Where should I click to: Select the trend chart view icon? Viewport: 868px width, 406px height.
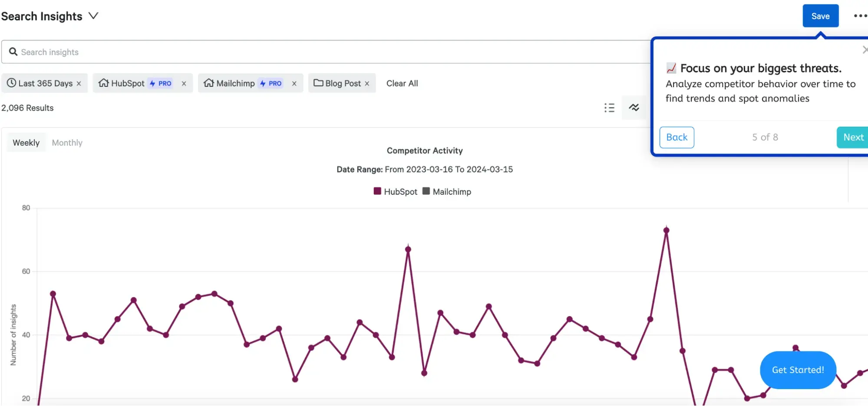coord(634,108)
